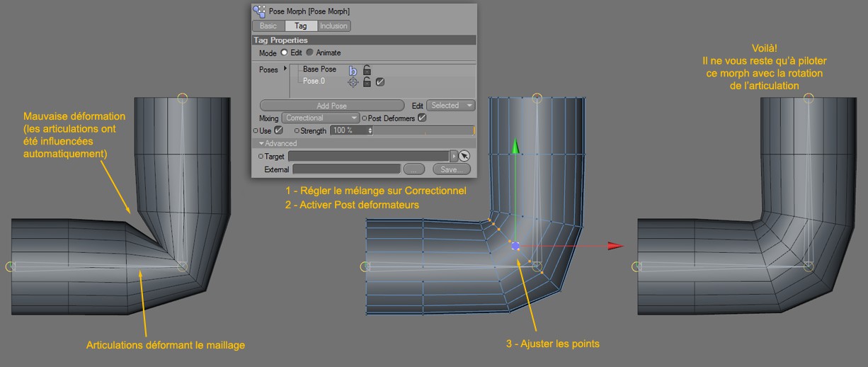The image size is (868, 367).
Task: Click the External file path field
Action: click(x=346, y=169)
